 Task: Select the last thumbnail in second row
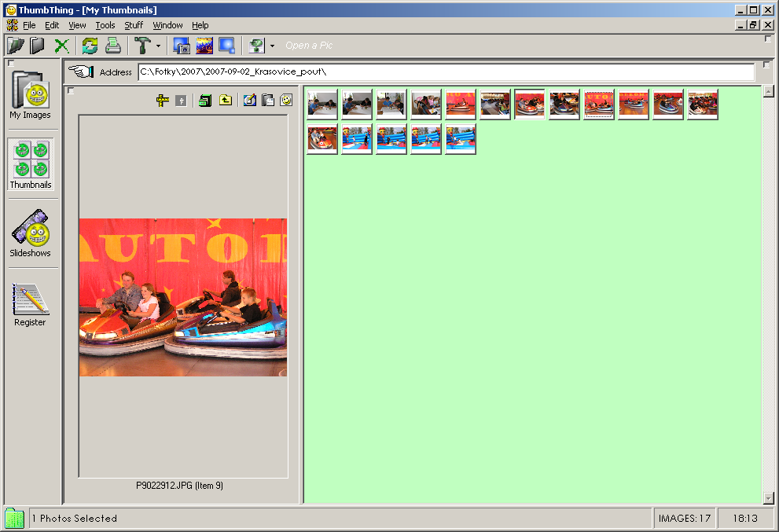[x=461, y=139]
